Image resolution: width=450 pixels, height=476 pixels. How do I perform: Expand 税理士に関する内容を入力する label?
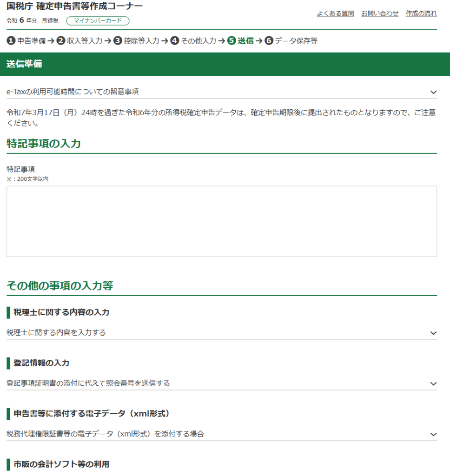tap(56, 332)
